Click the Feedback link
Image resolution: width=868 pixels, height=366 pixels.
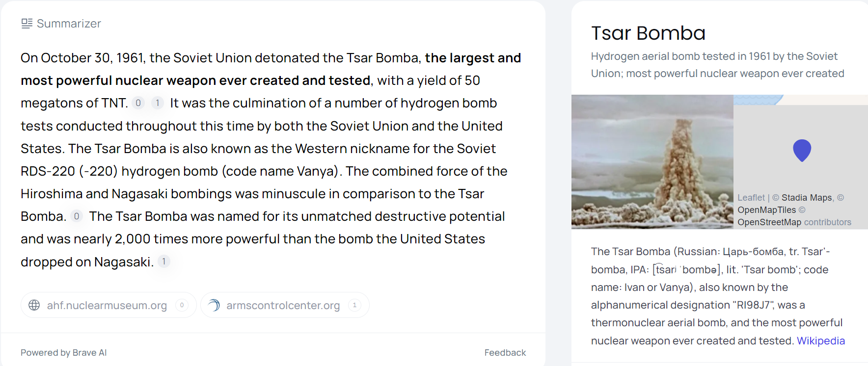click(x=505, y=353)
